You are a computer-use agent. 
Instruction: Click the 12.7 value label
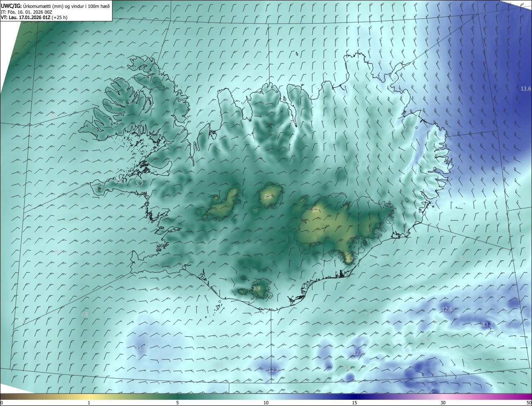point(273,370)
